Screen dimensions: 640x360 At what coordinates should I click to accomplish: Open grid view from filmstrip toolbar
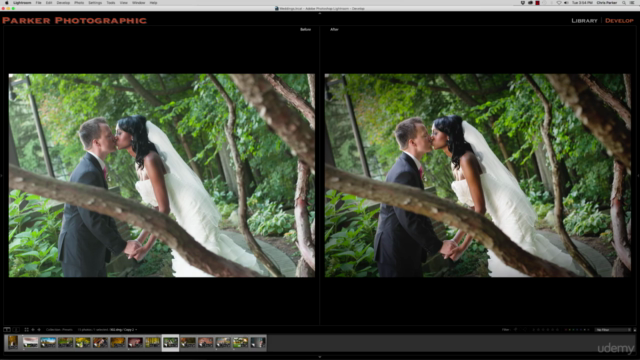click(x=27, y=329)
